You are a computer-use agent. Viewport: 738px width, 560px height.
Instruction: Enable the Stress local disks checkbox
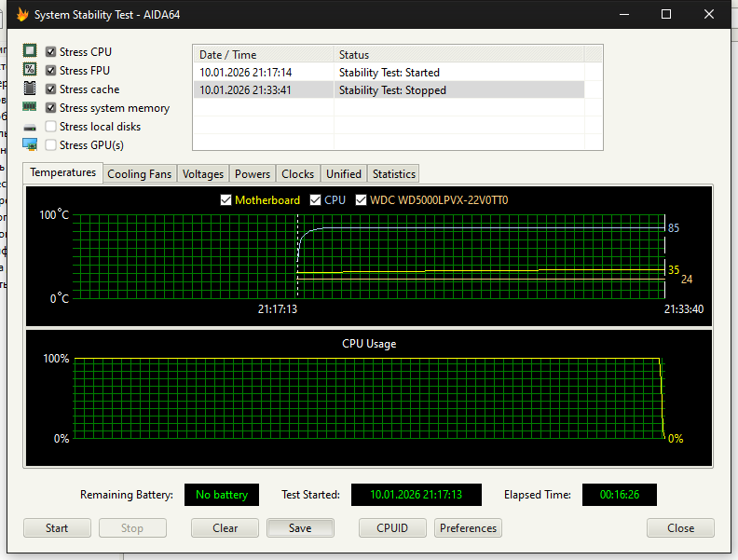(51, 127)
